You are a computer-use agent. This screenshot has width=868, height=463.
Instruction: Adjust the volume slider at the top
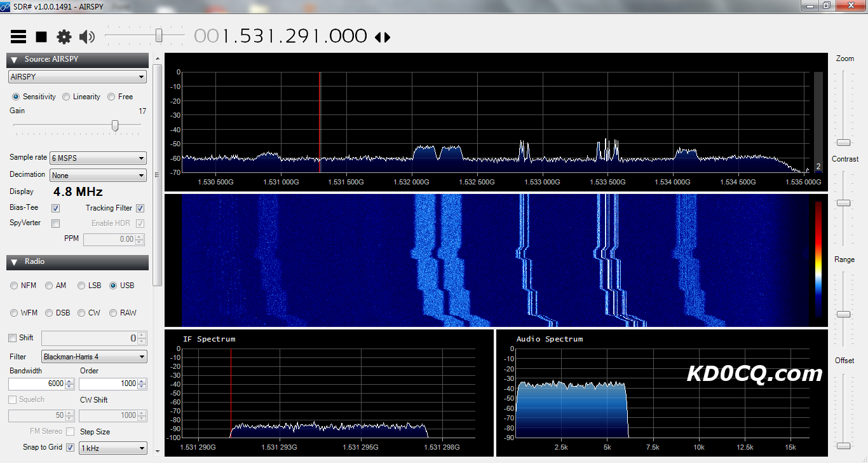click(159, 35)
